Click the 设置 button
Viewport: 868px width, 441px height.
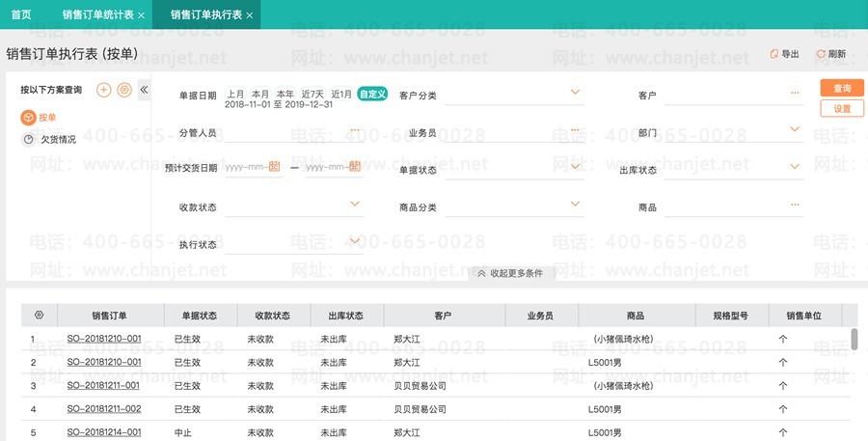coord(842,109)
